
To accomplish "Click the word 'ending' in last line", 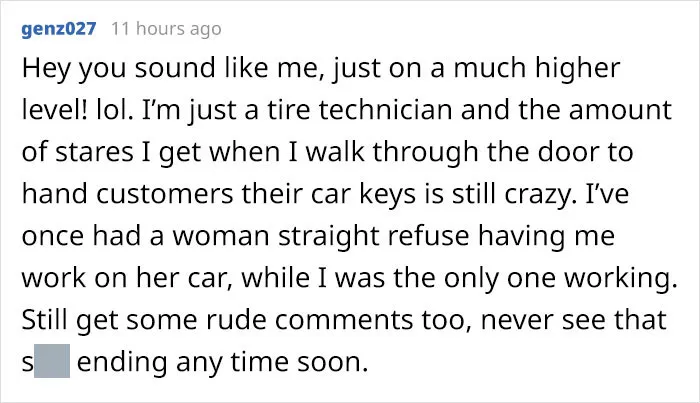I will (122, 363).
